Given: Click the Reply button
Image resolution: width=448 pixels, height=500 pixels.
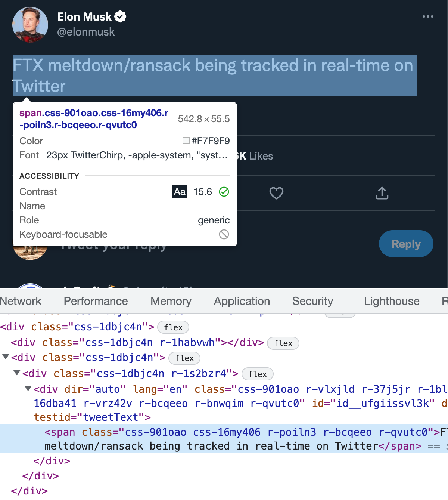Looking at the screenshot, I should pyautogui.click(x=406, y=244).
